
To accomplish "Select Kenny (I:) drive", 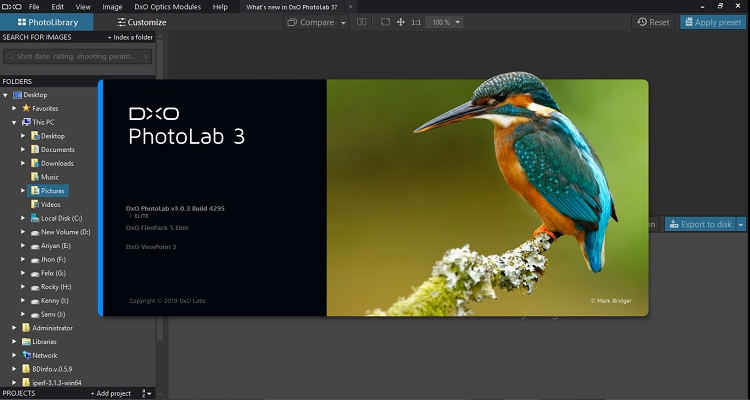I will [x=49, y=300].
